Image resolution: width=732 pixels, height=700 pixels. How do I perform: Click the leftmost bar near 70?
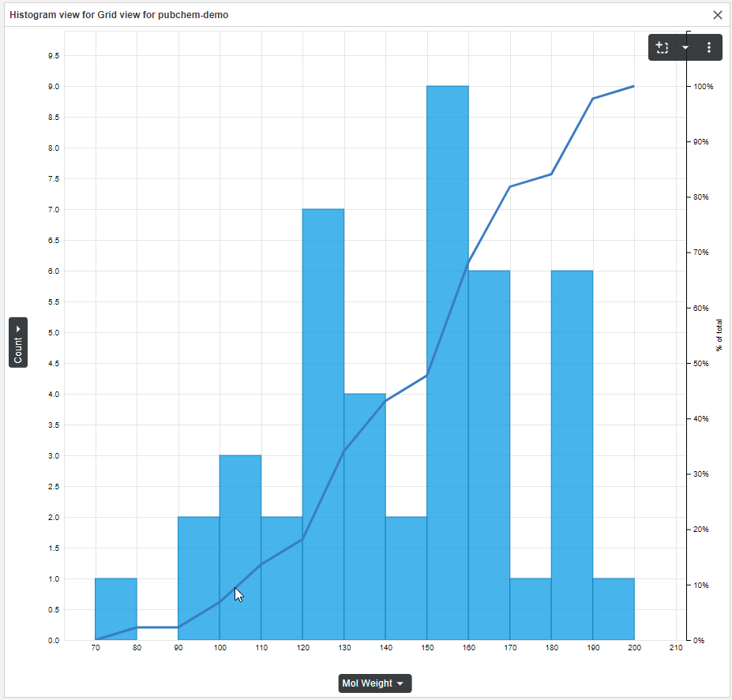click(115, 608)
